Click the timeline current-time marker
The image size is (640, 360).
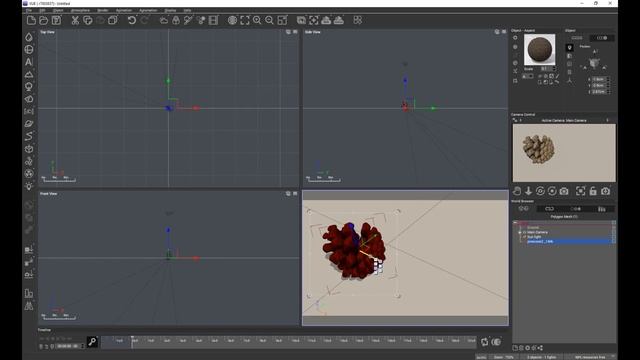[132, 341]
